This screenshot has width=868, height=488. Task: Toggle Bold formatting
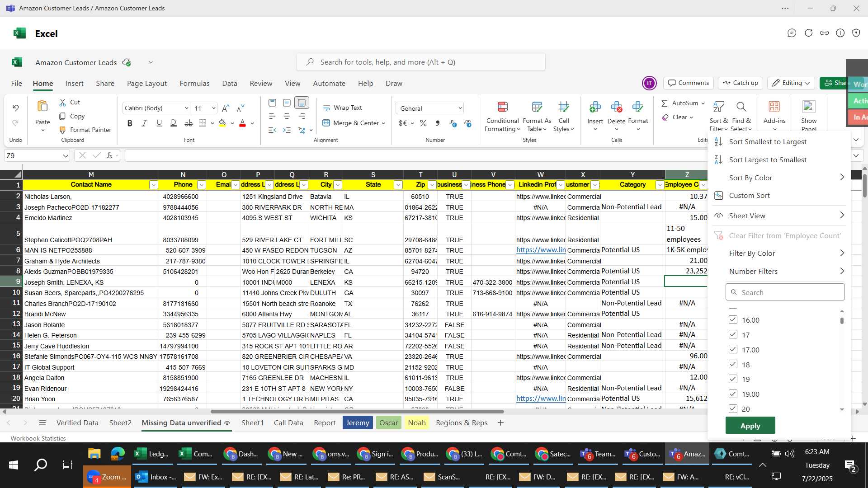coord(130,123)
